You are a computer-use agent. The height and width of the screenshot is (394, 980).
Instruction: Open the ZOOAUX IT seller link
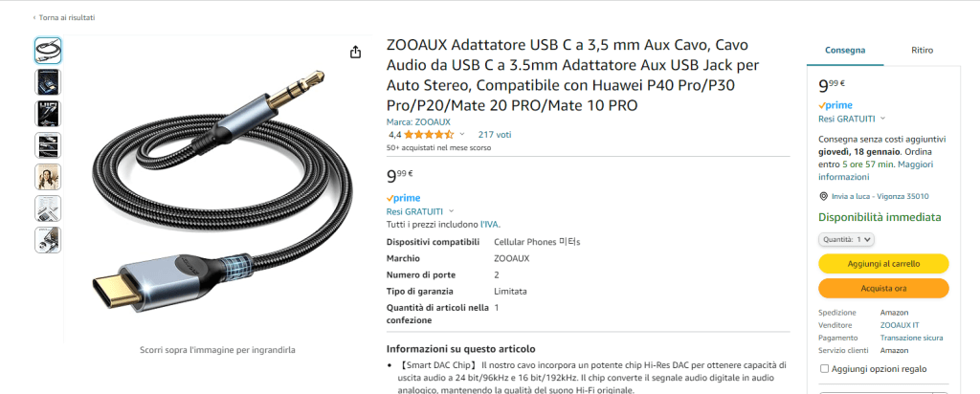pyautogui.click(x=900, y=325)
